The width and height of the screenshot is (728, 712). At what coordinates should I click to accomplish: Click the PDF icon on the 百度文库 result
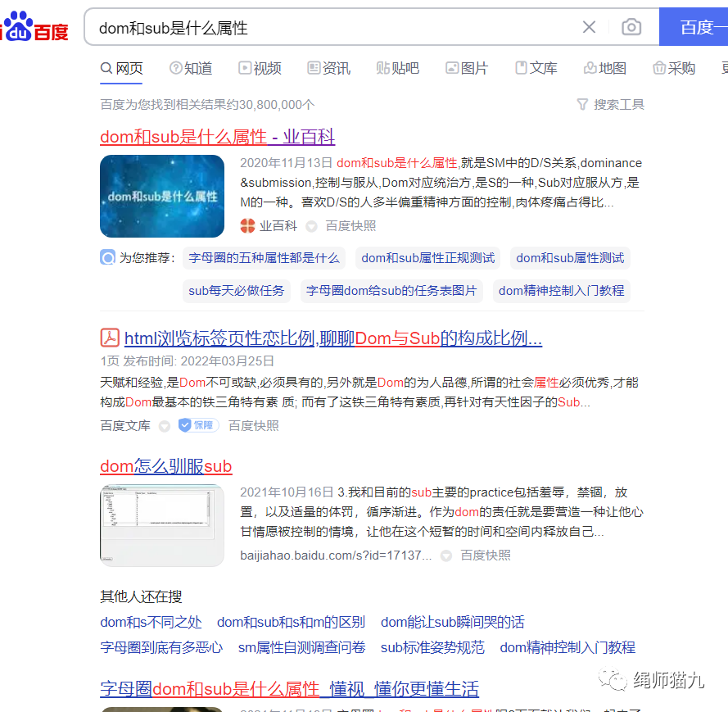[x=111, y=338]
